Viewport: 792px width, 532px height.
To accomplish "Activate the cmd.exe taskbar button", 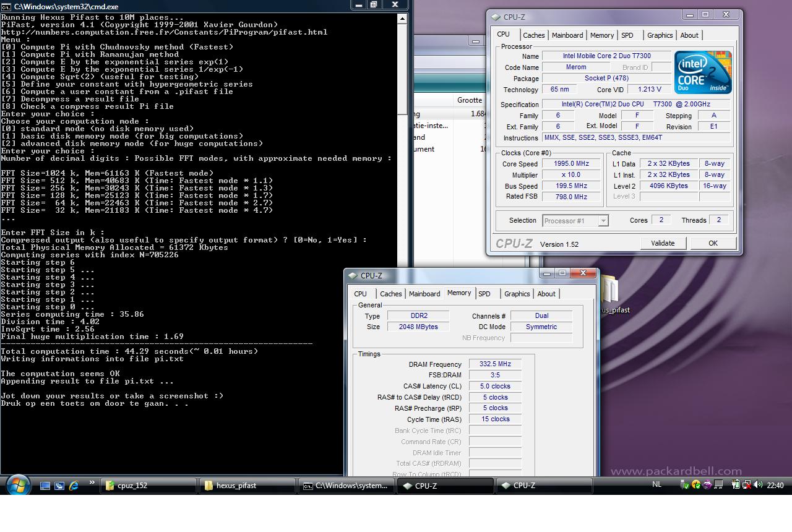I will pyautogui.click(x=346, y=486).
